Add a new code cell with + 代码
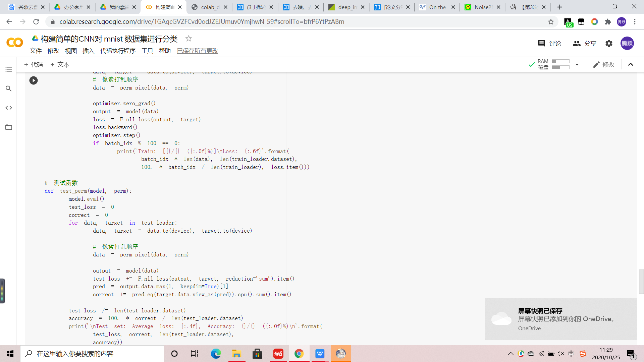 coord(34,64)
